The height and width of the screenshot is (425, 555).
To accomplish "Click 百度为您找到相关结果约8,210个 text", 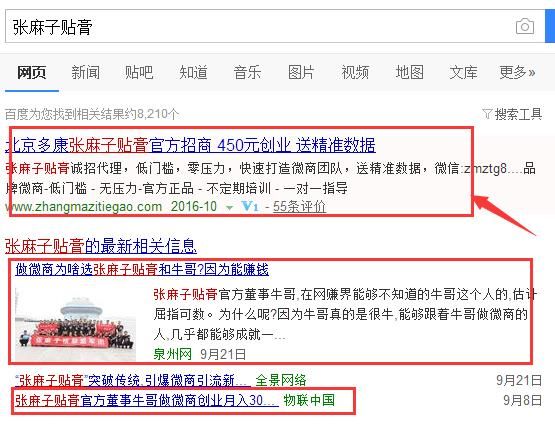I will 92,114.
